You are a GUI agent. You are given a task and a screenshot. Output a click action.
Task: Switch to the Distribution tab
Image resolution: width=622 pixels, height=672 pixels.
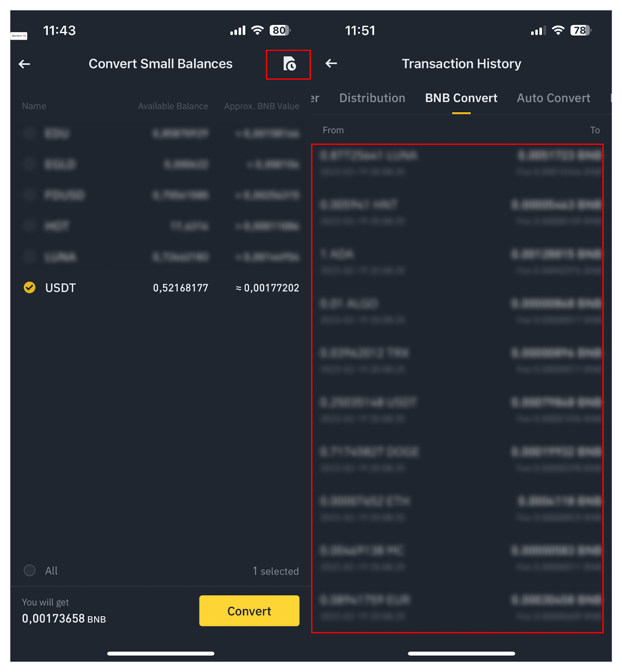pyautogui.click(x=372, y=98)
